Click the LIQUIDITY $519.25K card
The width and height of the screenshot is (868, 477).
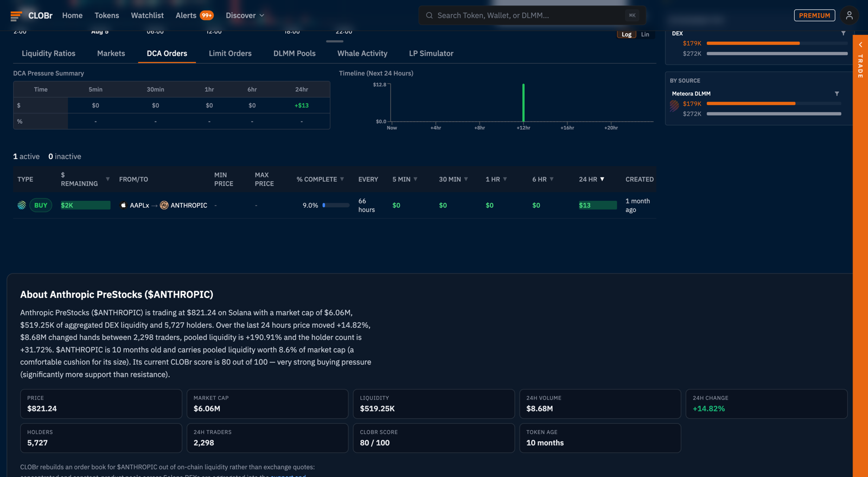[x=433, y=404]
